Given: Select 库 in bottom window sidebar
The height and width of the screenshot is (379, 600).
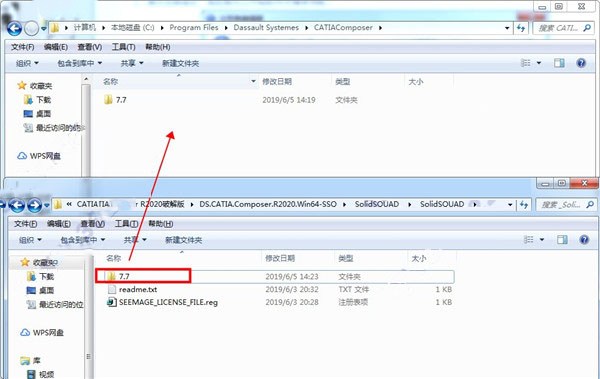Looking at the screenshot, I should tap(31, 361).
